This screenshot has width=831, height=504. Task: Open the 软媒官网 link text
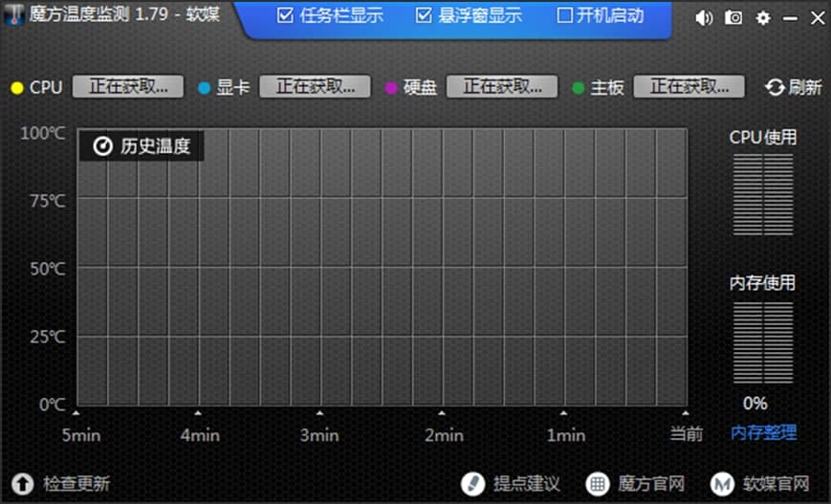click(776, 483)
